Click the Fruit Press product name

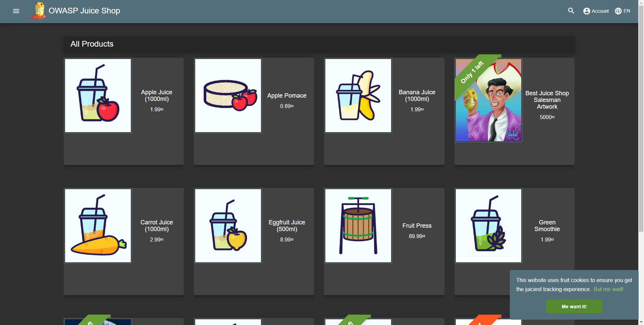coord(417,226)
